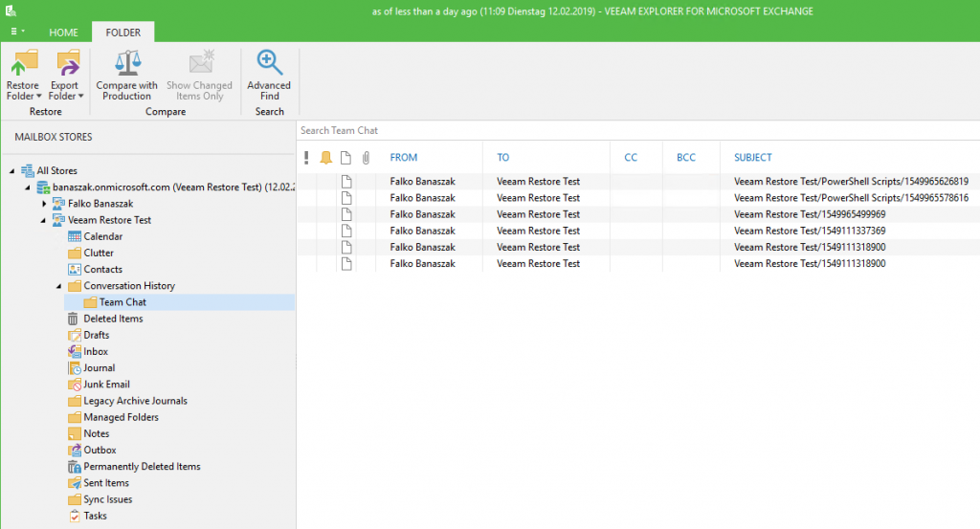
Task: Click the Export Folder icon
Action: point(67,63)
